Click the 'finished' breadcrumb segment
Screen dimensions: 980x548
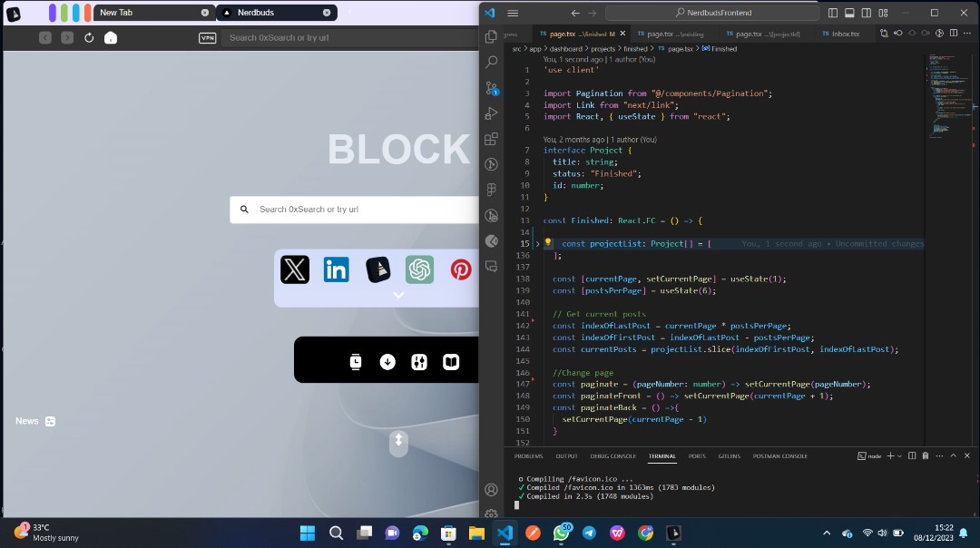click(x=635, y=49)
